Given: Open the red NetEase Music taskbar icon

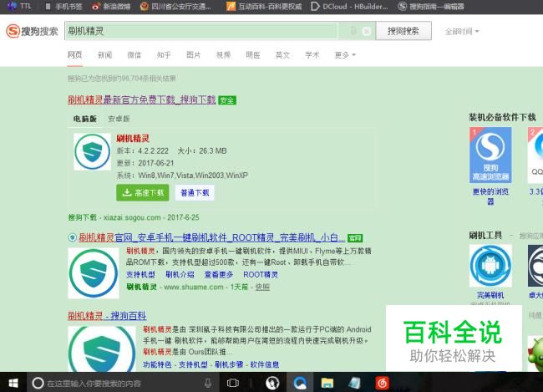Looking at the screenshot, I should (382, 383).
